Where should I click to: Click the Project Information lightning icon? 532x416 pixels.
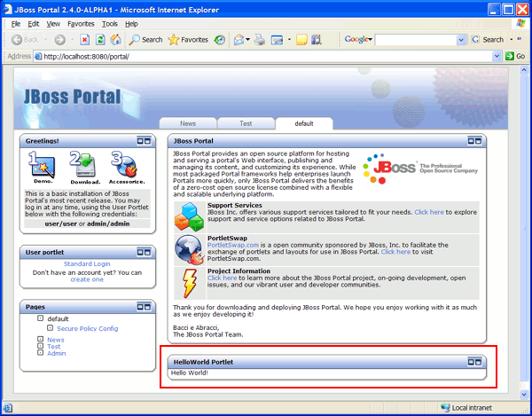click(189, 283)
